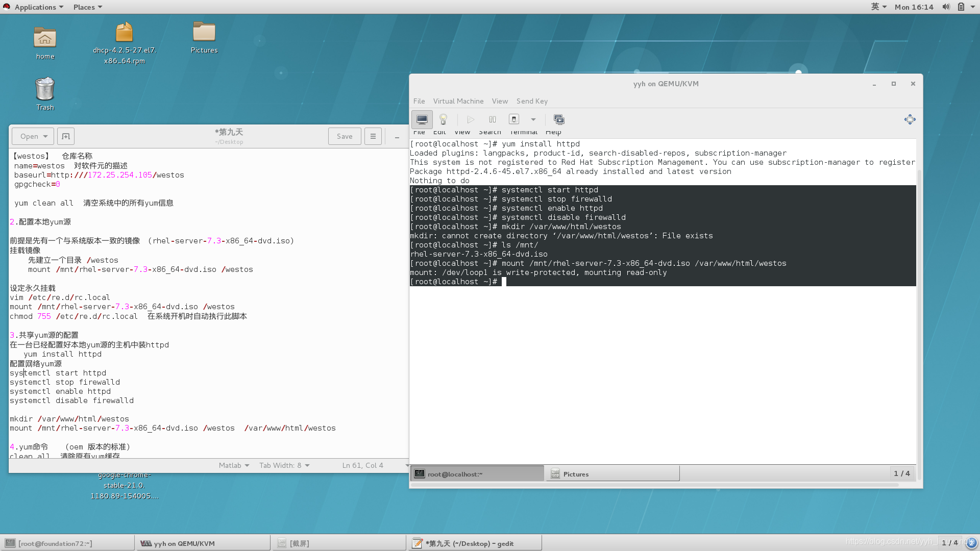Open dhcp rpm package on desktop

[124, 33]
